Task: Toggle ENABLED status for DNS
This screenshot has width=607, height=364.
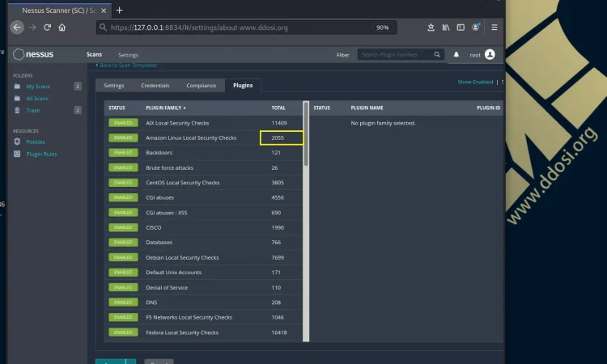Action: click(x=123, y=302)
